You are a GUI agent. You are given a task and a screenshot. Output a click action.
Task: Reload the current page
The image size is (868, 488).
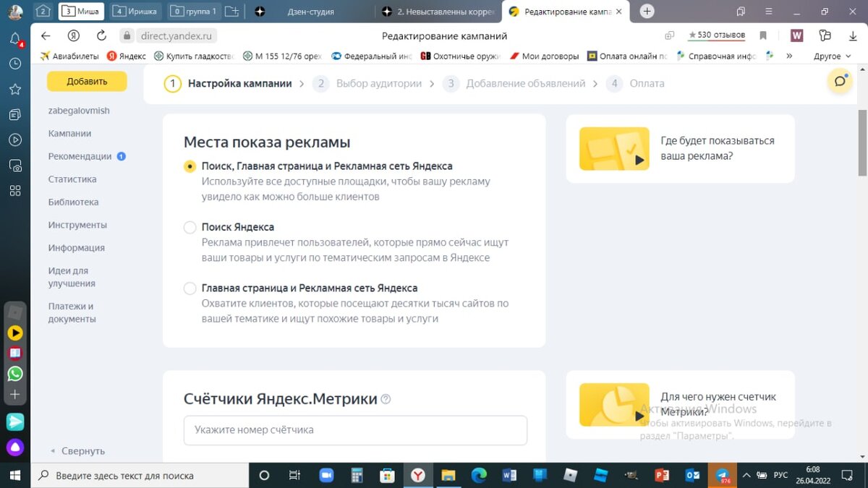[101, 35]
